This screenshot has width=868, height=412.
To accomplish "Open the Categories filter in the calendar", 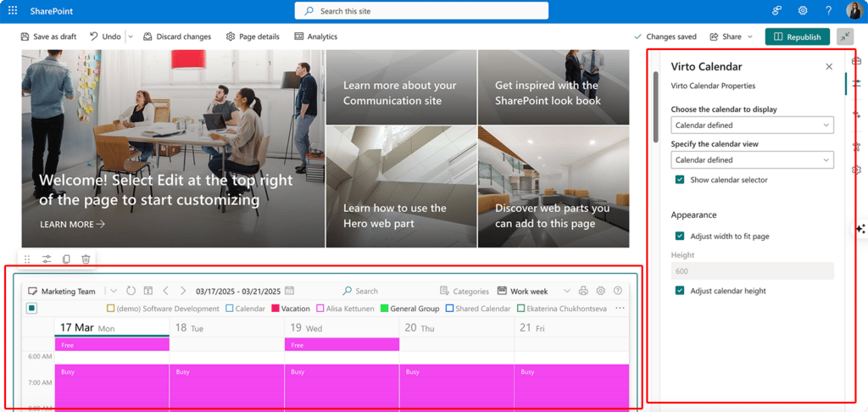I will coord(465,291).
